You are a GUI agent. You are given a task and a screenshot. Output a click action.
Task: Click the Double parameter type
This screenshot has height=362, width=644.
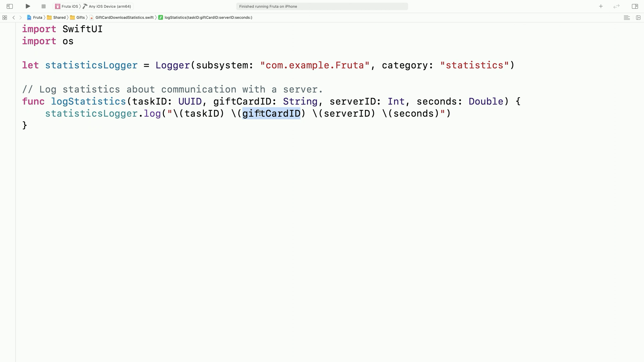(486, 102)
